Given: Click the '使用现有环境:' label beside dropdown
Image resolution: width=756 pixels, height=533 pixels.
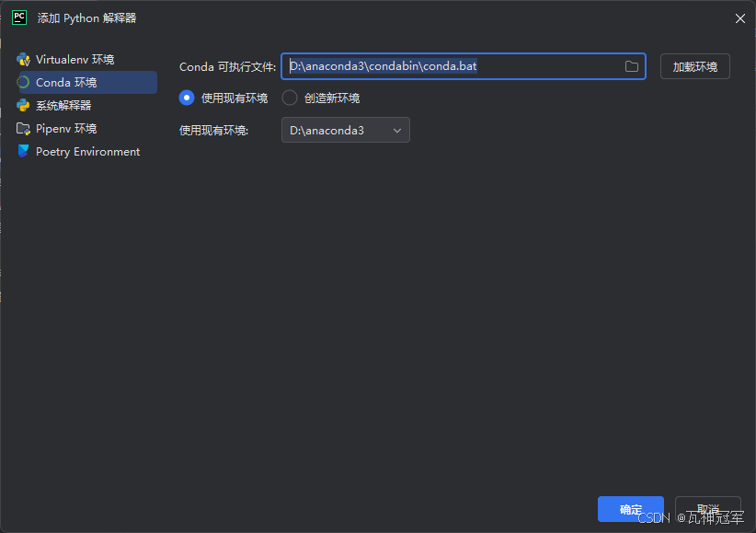Looking at the screenshot, I should tap(214, 131).
